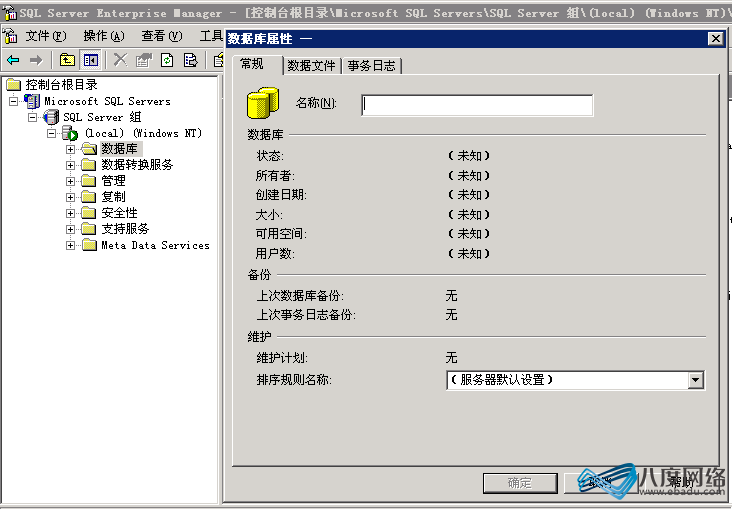Switch to the 常规 tab

(252, 64)
